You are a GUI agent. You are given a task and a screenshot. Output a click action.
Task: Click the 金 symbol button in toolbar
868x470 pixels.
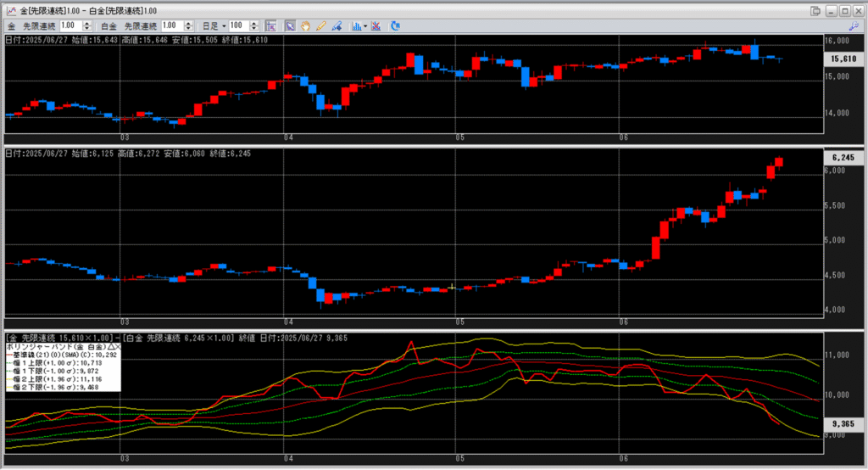pos(11,26)
